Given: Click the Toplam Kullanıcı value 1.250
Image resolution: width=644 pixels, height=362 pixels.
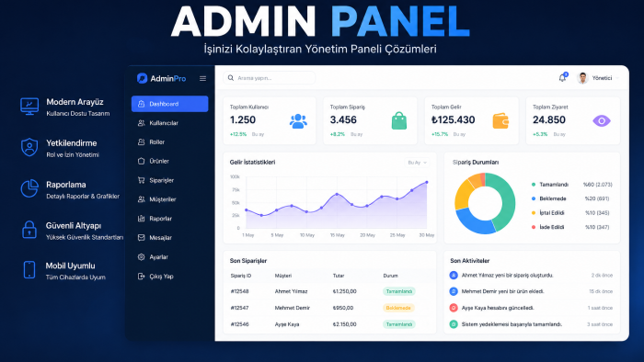Looking at the screenshot, I should [x=243, y=119].
